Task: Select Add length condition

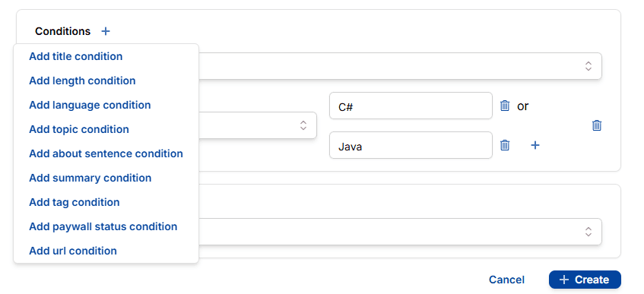Action: point(82,81)
